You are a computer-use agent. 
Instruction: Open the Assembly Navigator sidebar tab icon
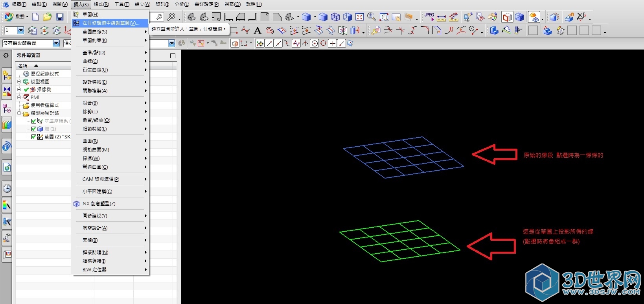coord(7,75)
